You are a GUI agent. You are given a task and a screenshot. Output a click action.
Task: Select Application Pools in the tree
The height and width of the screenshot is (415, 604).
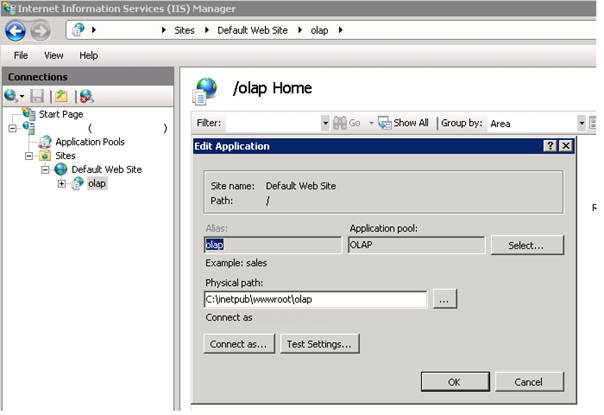pos(90,142)
